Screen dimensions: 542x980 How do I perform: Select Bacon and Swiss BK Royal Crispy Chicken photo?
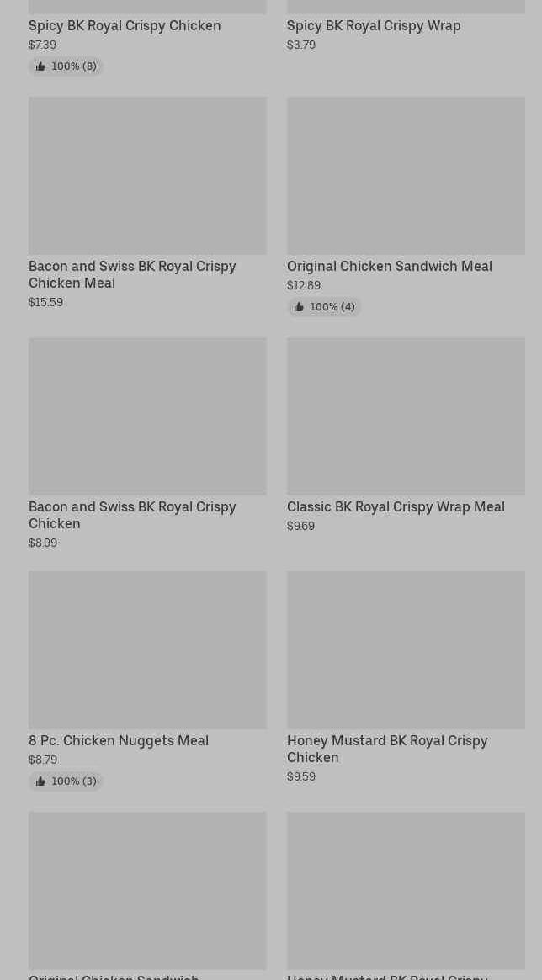[147, 416]
